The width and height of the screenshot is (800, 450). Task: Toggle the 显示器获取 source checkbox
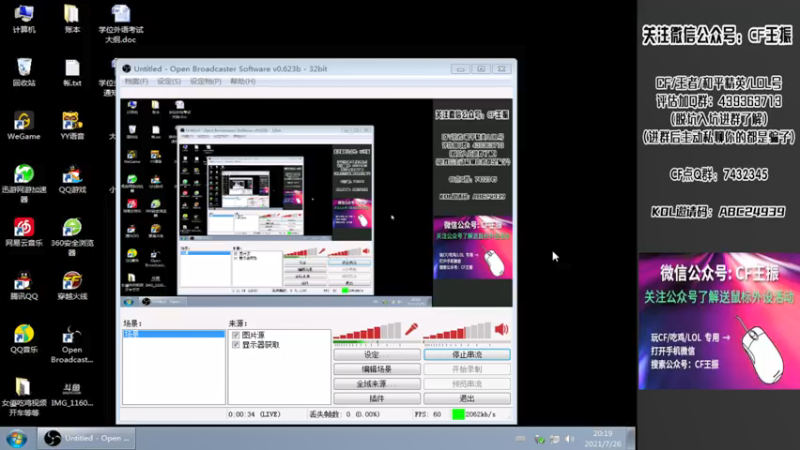click(236, 345)
